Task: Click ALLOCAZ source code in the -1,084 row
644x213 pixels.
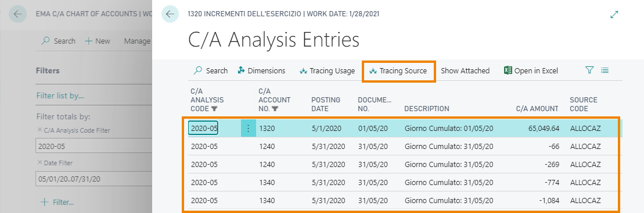Action: click(585, 201)
